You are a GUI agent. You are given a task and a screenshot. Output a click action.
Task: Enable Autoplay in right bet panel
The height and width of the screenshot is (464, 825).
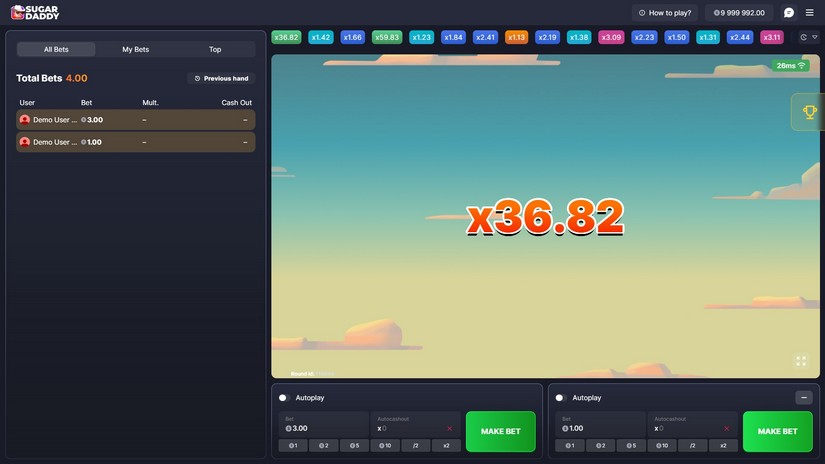coord(561,398)
